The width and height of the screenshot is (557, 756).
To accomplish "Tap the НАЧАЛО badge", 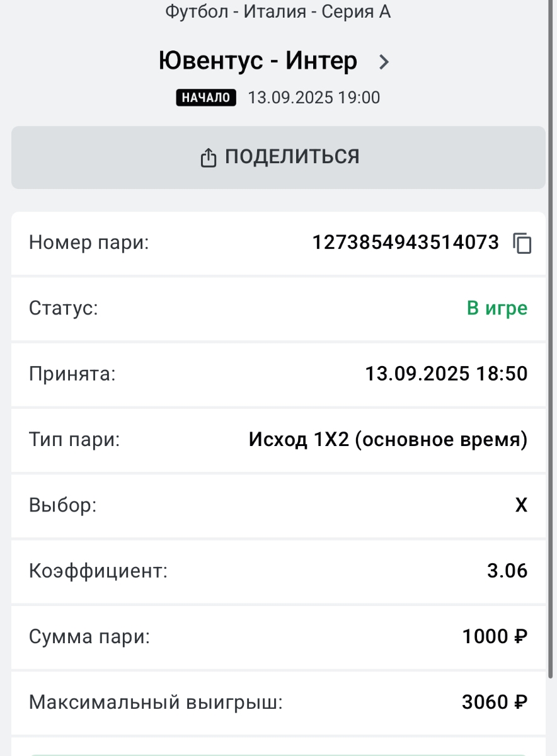I will [x=206, y=98].
